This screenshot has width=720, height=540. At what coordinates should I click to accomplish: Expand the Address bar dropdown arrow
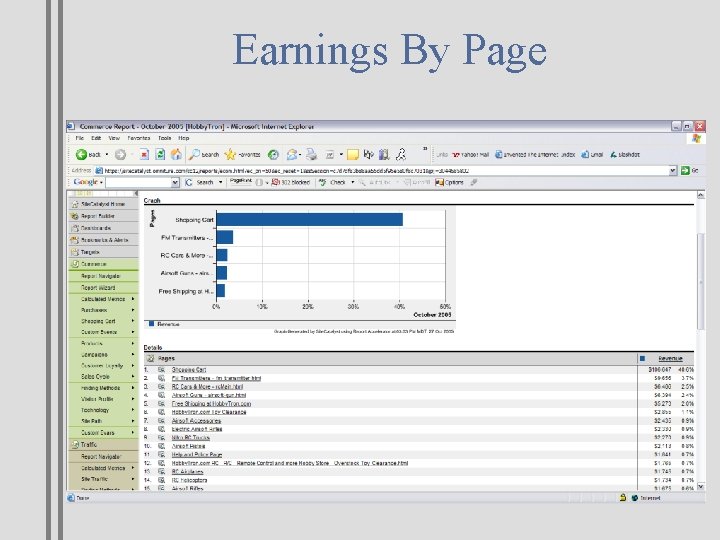673,170
